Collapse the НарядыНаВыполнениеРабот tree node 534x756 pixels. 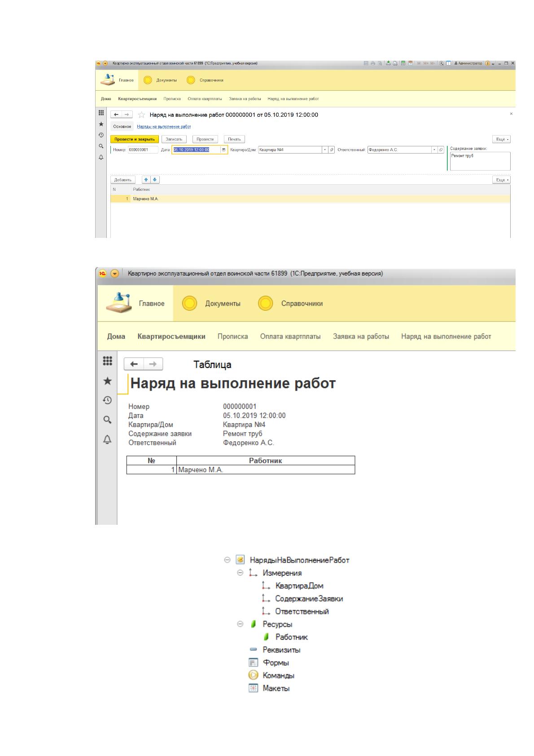pyautogui.click(x=227, y=560)
